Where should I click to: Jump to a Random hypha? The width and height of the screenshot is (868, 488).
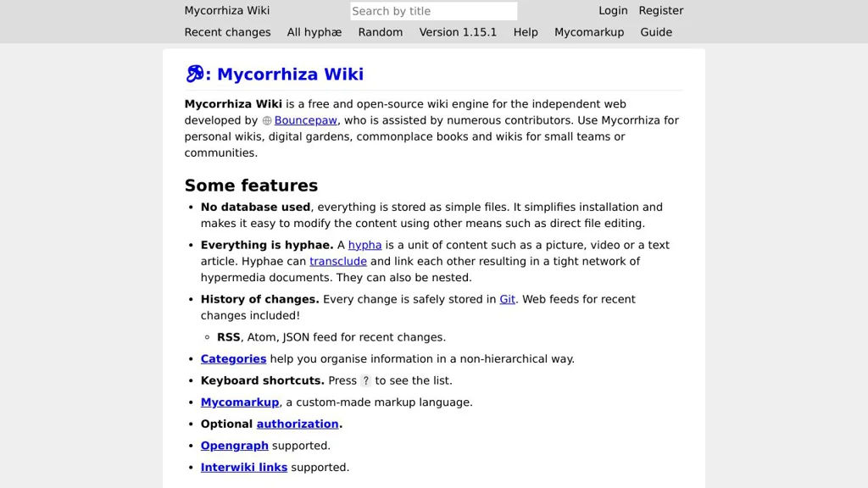(380, 32)
